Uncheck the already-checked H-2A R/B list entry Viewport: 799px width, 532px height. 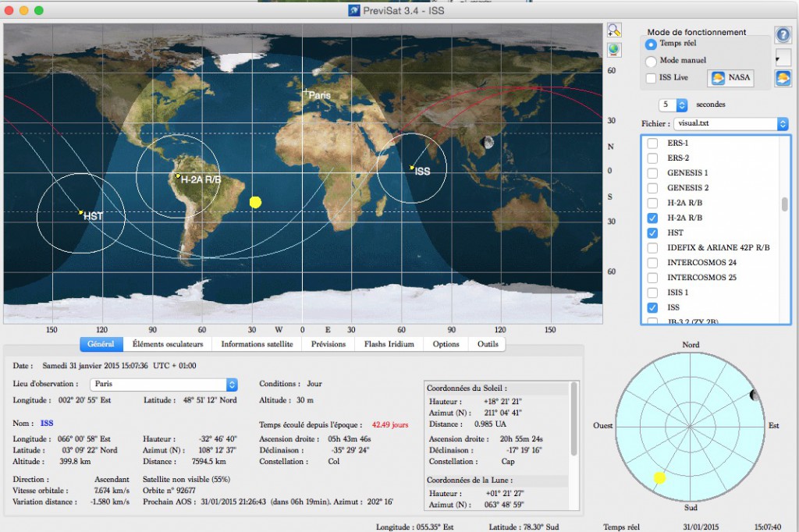652,218
